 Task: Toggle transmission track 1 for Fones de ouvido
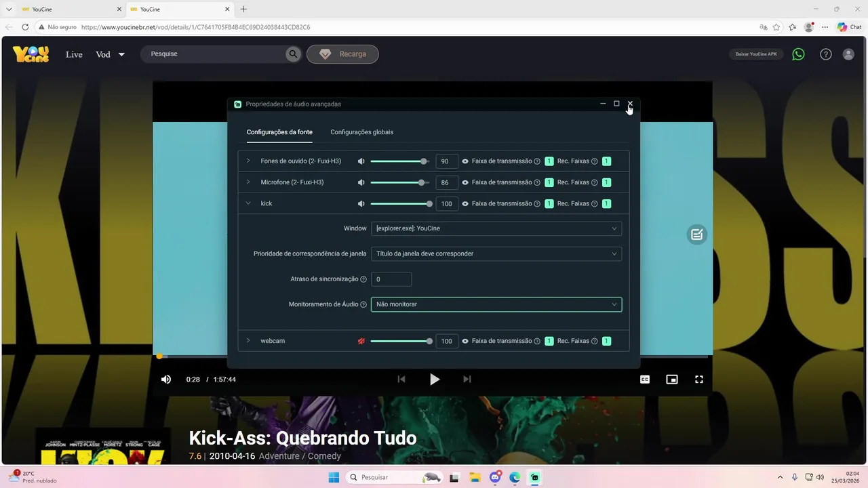(549, 161)
